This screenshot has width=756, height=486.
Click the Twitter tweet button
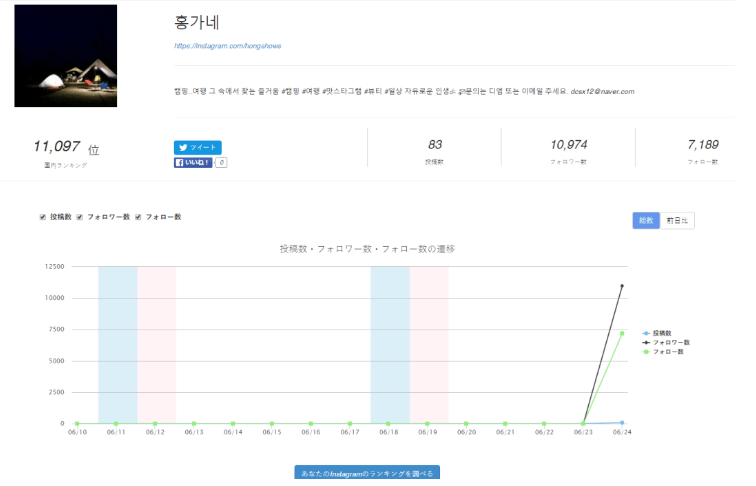pos(197,147)
